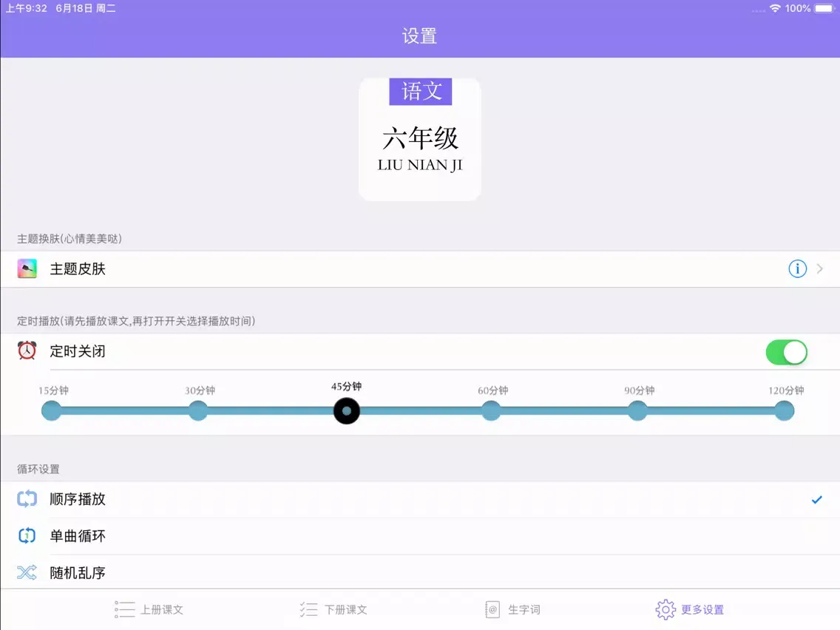Set the timer to 30分钟
Viewport: 840px width, 630px height.
(198, 411)
